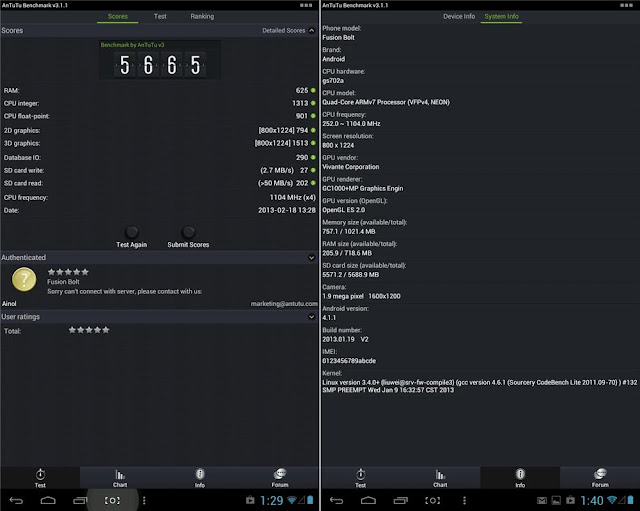Select Fusion Bolt phone model value
Image resolution: width=640 pixels, height=511 pixels.
338,38
